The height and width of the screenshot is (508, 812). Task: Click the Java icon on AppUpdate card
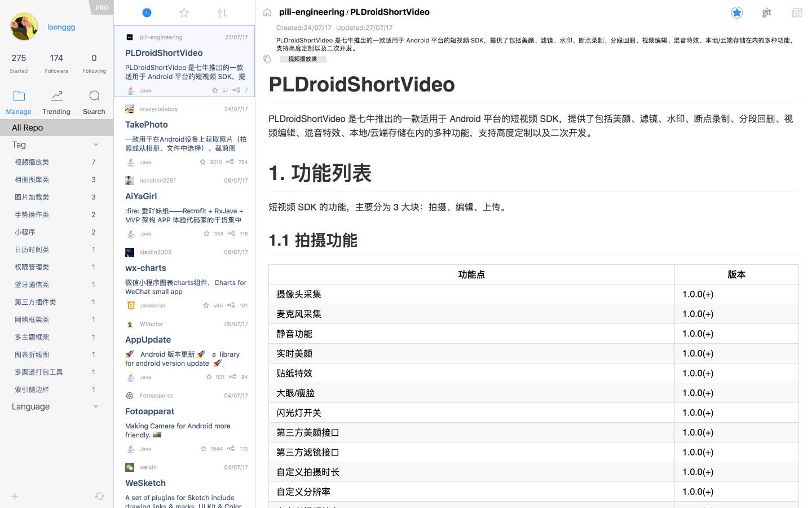coord(131,377)
